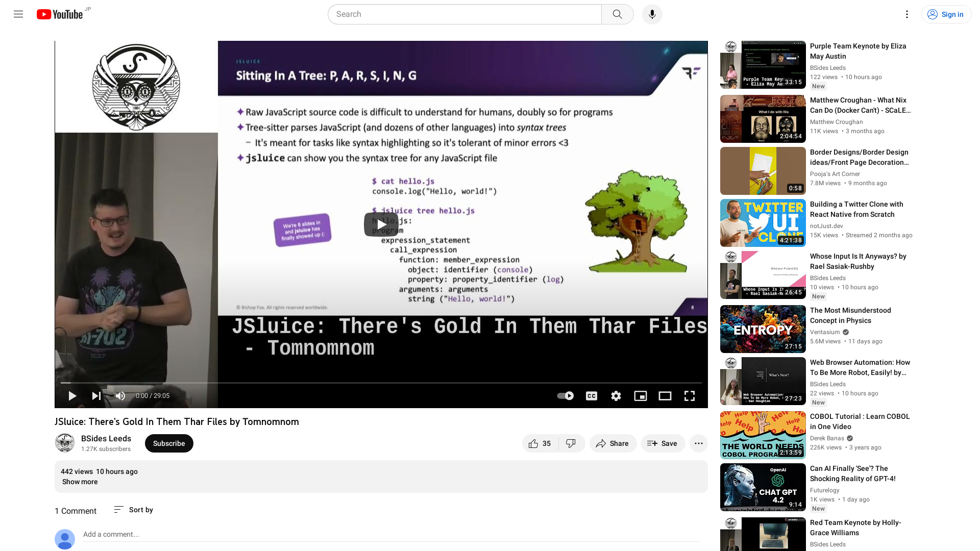
Task: Click the like button with 35 count
Action: click(538, 443)
